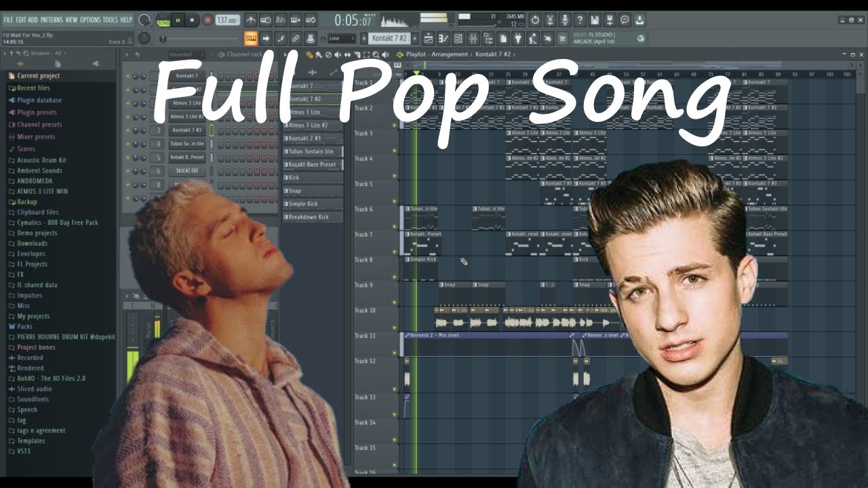Select the Draw pencil tool in Playlist

pos(310,54)
